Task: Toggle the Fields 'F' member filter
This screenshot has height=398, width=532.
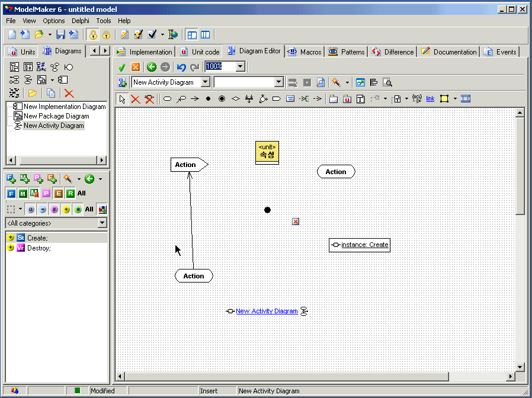Action: click(x=11, y=193)
